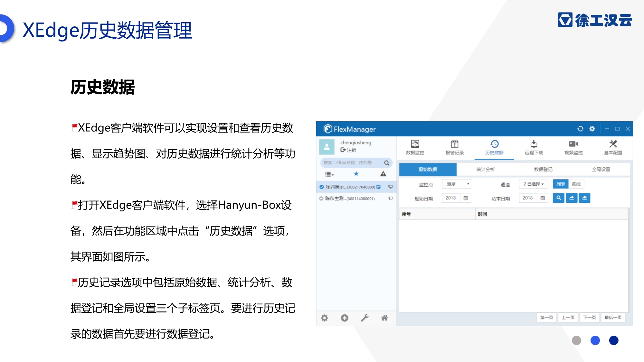
Task: Click the 起始日期 date field showing 2018
Action: 451,198
